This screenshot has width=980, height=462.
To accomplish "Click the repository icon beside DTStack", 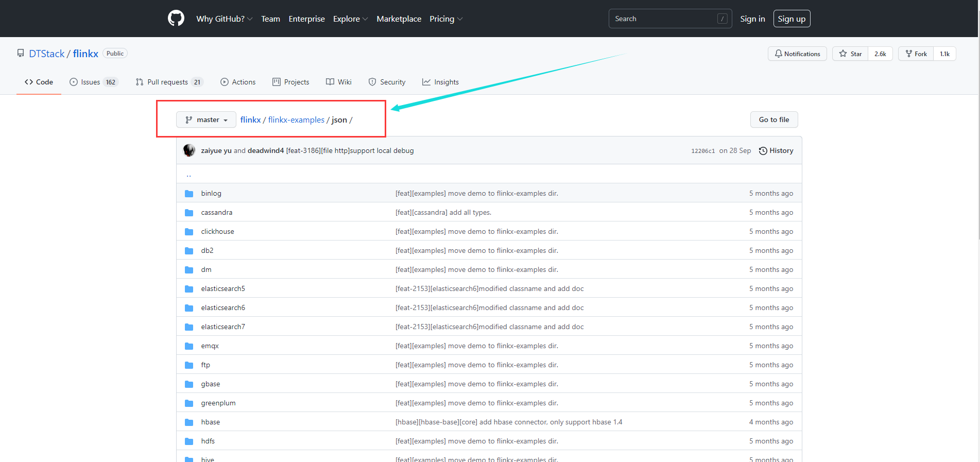I will [21, 54].
